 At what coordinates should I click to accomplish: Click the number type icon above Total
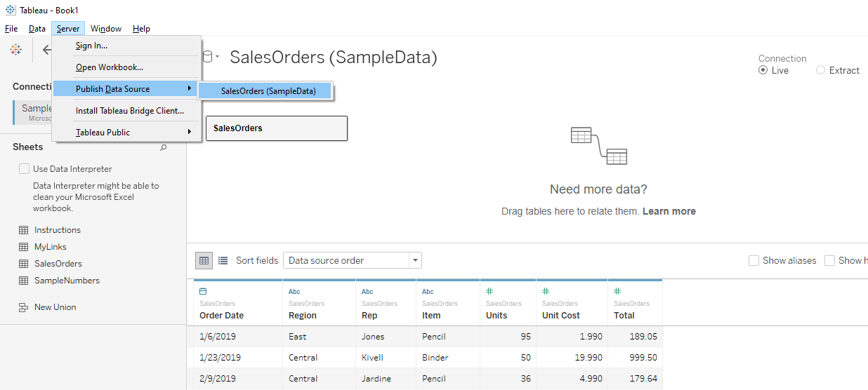[617, 291]
